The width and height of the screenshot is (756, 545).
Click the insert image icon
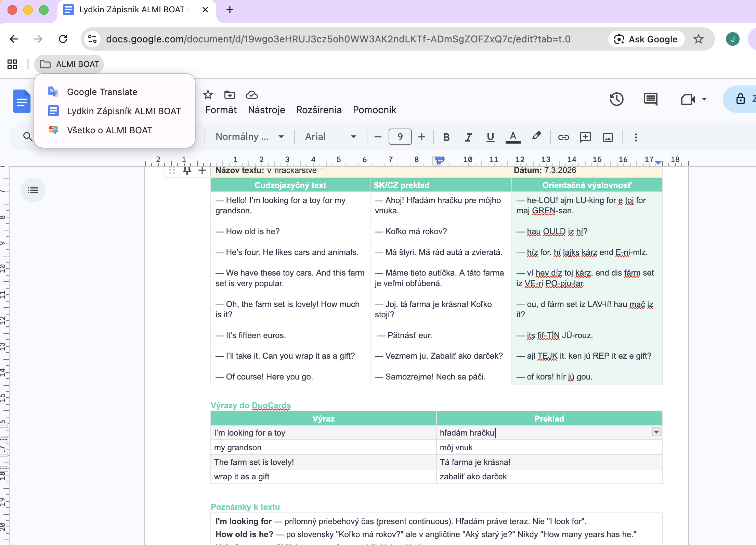pyautogui.click(x=608, y=137)
